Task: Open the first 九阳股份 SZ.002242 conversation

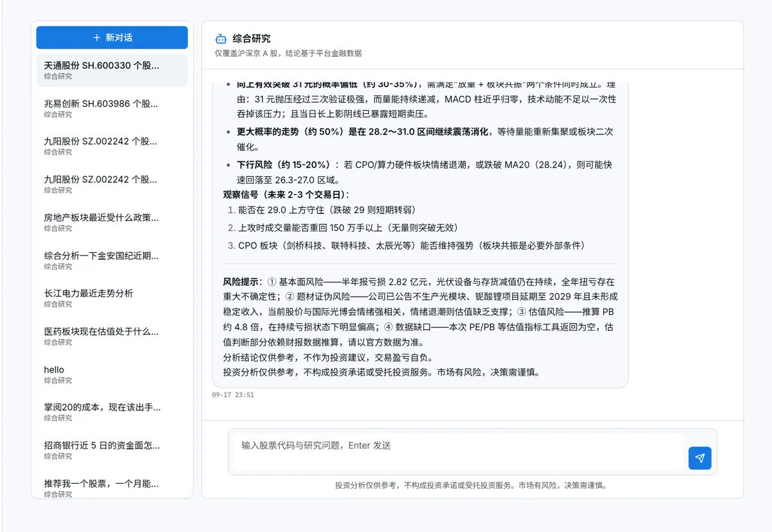Action: tap(112, 146)
